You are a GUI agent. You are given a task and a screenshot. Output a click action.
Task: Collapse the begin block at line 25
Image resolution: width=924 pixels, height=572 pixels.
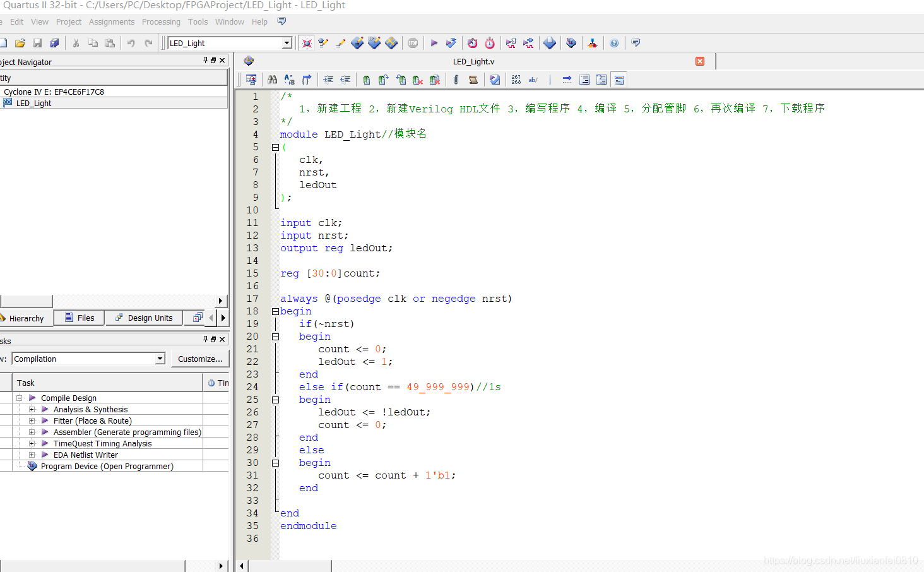275,400
